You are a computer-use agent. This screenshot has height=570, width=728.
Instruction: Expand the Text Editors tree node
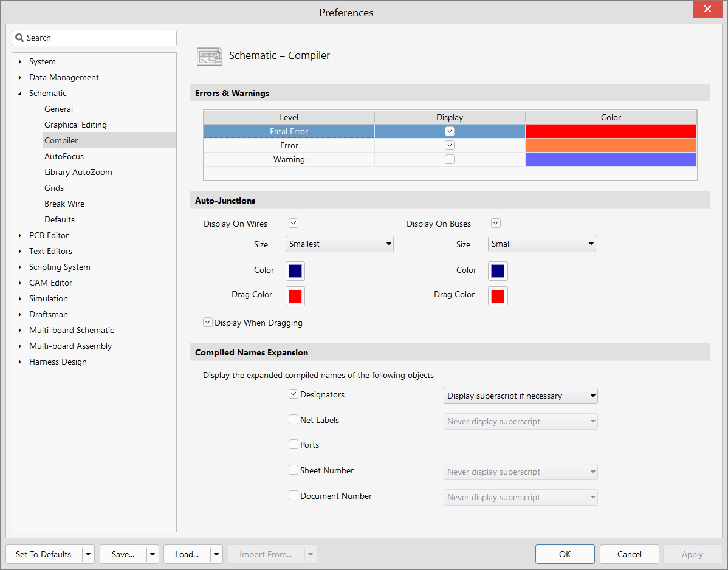point(20,251)
